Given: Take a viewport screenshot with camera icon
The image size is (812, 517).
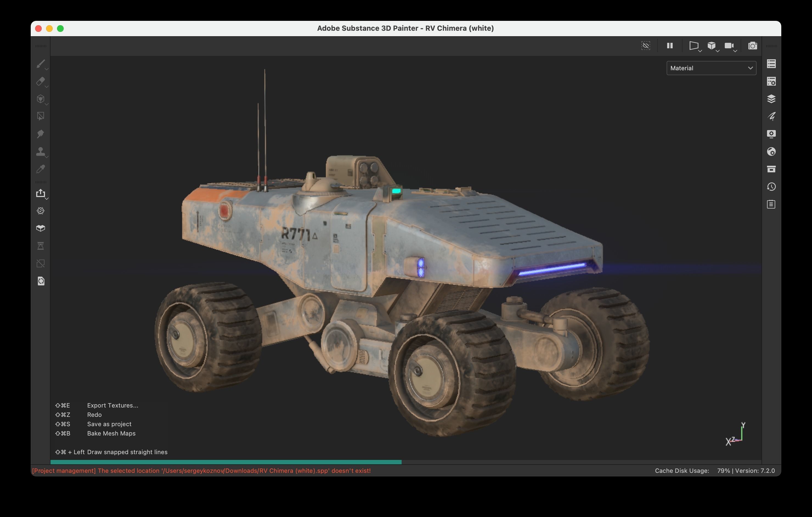Looking at the screenshot, I should click(752, 46).
